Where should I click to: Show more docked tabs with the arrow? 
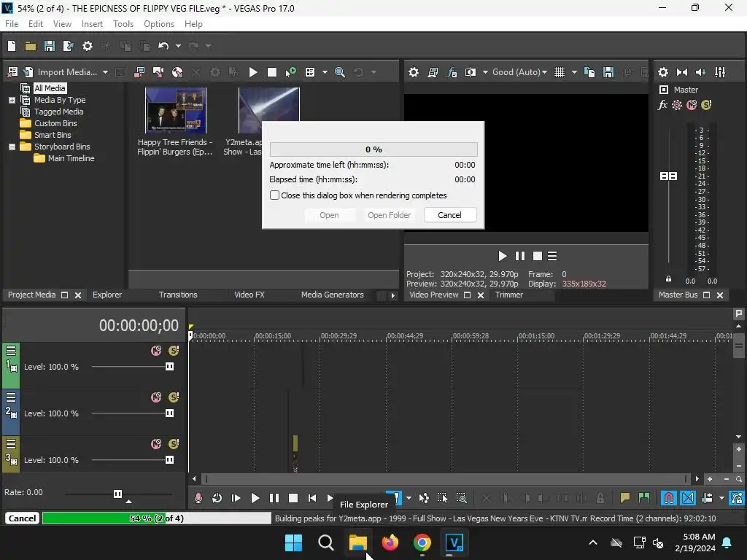click(x=392, y=295)
